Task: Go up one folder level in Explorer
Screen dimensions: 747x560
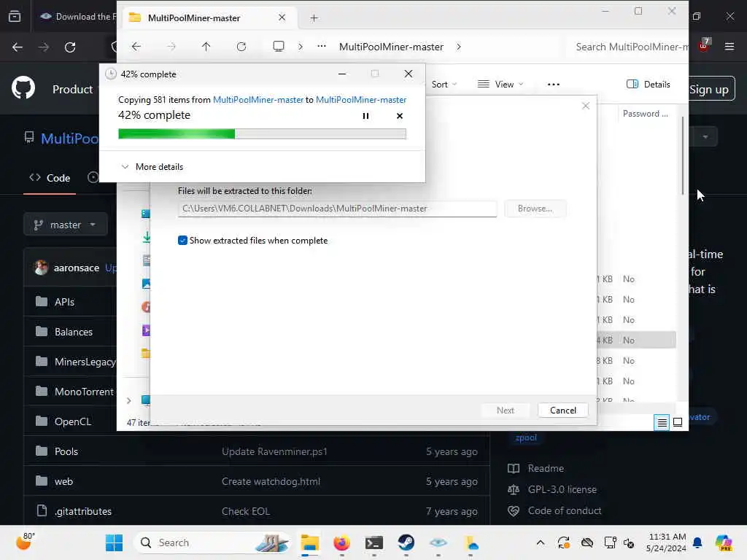Action: (x=206, y=47)
